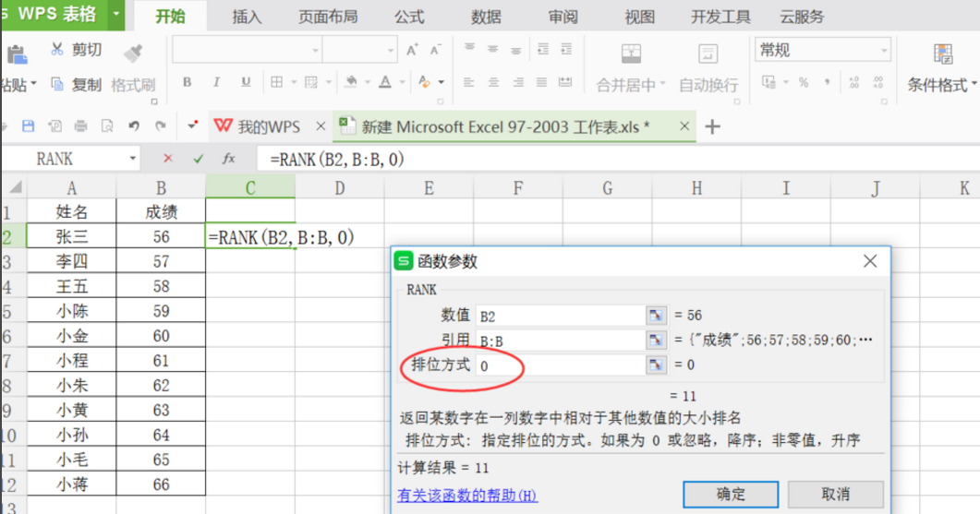
Task: Open a new document tab with plus
Action: pyautogui.click(x=712, y=126)
